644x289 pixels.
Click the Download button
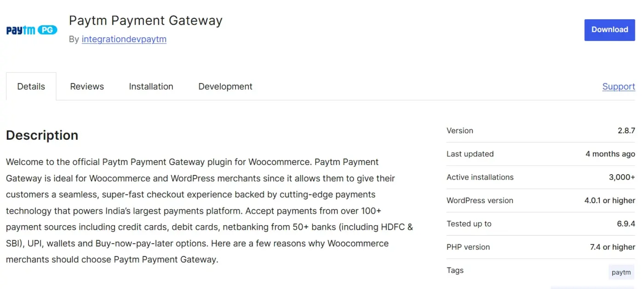tap(609, 29)
